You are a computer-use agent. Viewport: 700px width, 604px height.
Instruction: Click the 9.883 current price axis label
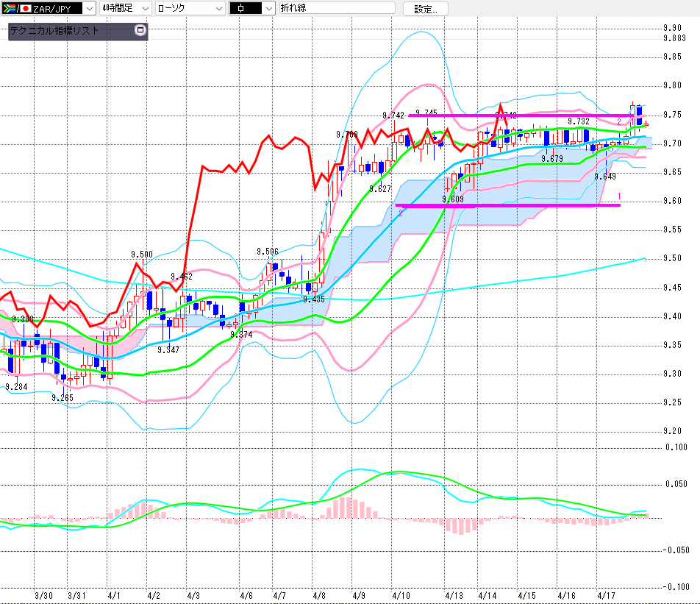coord(674,38)
